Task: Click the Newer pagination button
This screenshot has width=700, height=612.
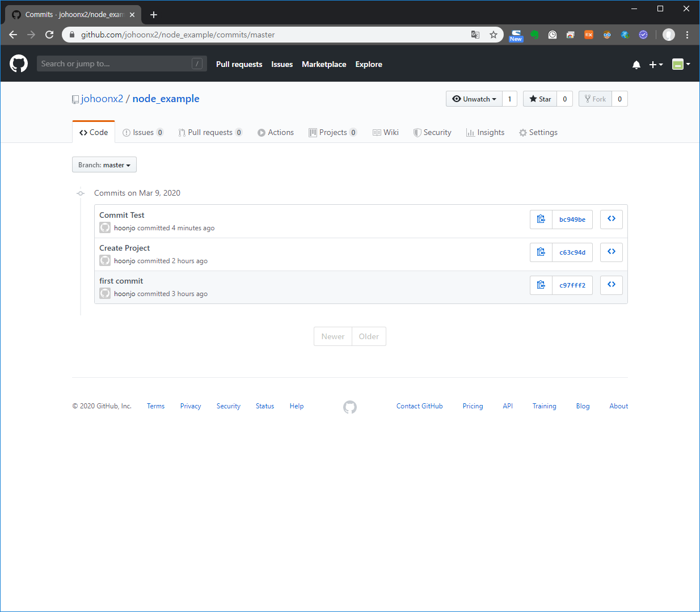Action: (333, 336)
